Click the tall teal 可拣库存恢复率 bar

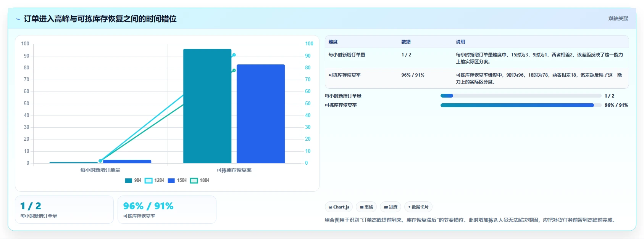point(207,106)
